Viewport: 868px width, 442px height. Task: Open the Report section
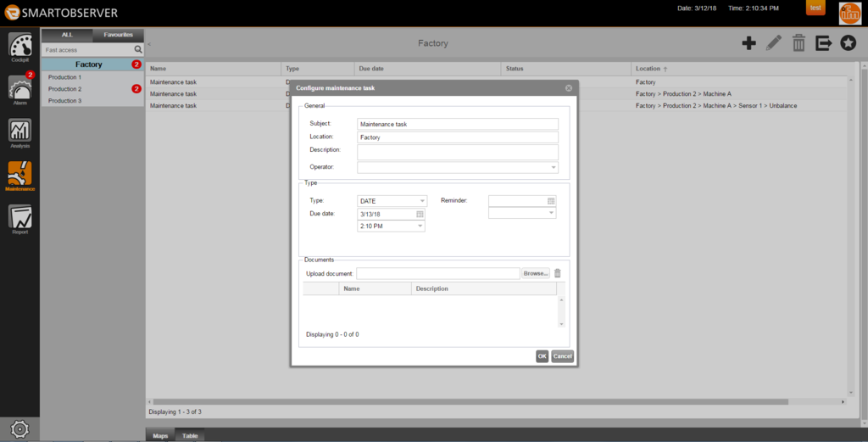pos(20,220)
